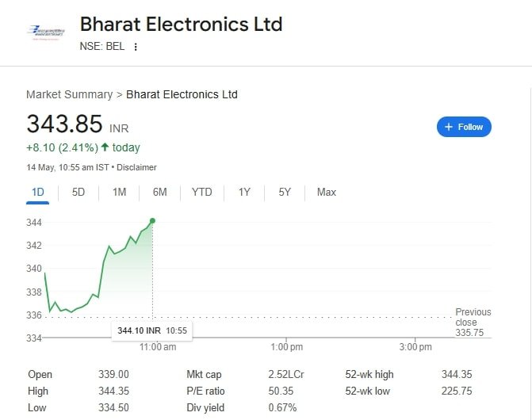The width and height of the screenshot is (532, 420).
Task: Click the Previous close label on chart
Action: [473, 317]
